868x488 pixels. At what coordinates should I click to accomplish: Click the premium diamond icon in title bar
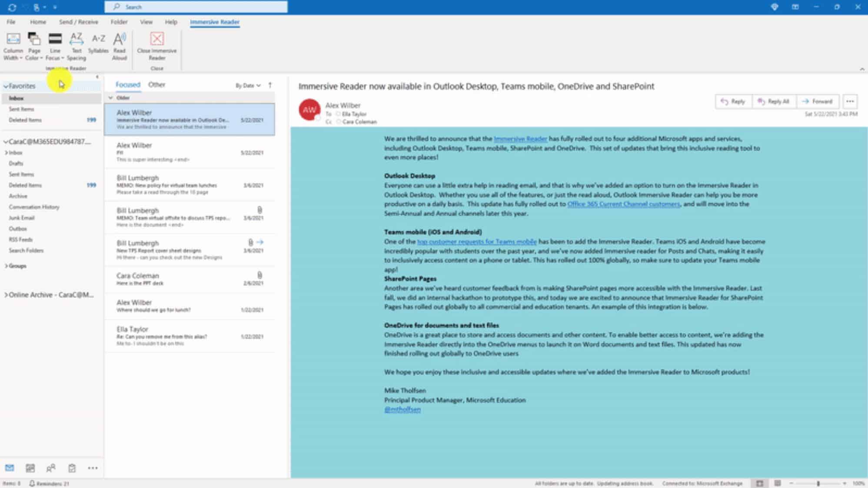coord(774,7)
